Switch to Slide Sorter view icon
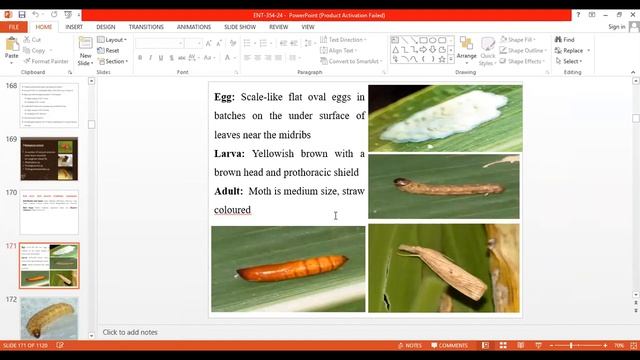The image size is (640, 360). pyautogui.click(x=503, y=345)
